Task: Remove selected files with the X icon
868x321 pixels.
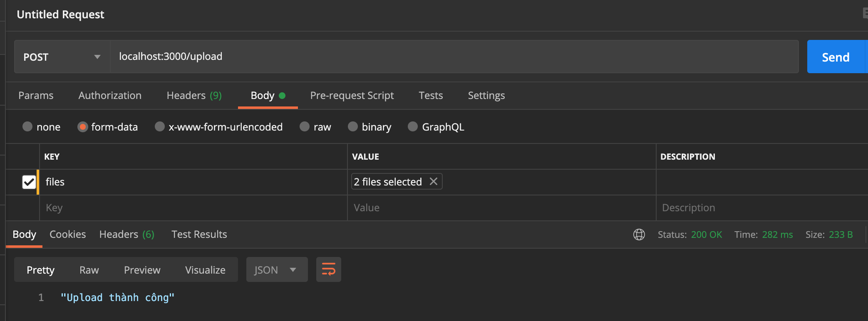Action: [433, 181]
